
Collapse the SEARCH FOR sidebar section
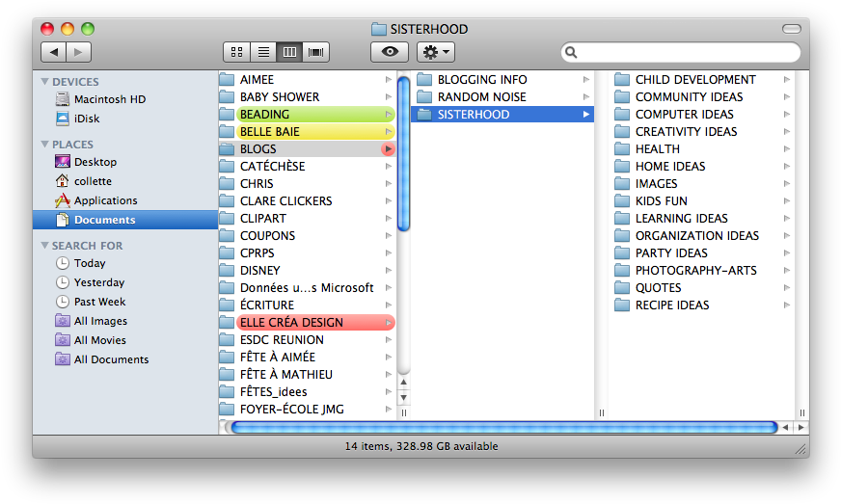click(45, 246)
